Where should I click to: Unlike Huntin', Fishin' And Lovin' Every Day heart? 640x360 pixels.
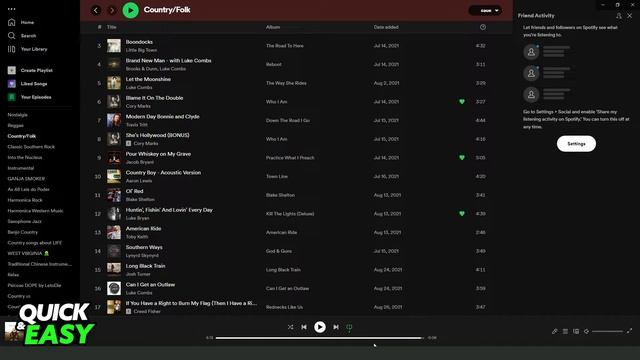coord(462,213)
